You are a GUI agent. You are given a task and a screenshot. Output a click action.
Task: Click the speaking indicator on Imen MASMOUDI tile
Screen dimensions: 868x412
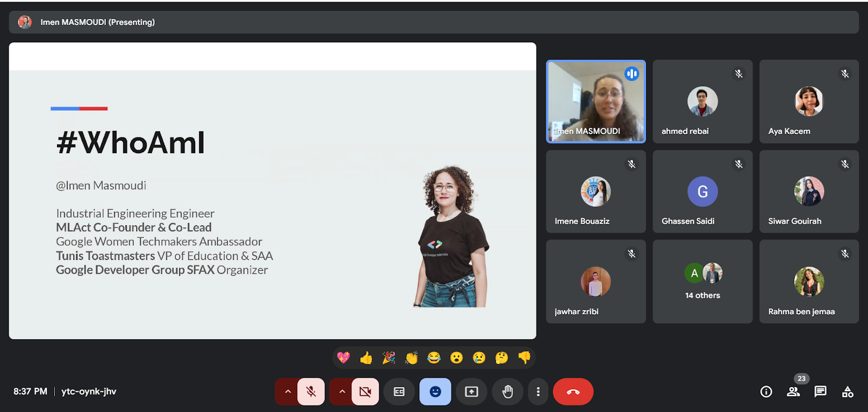(x=632, y=74)
